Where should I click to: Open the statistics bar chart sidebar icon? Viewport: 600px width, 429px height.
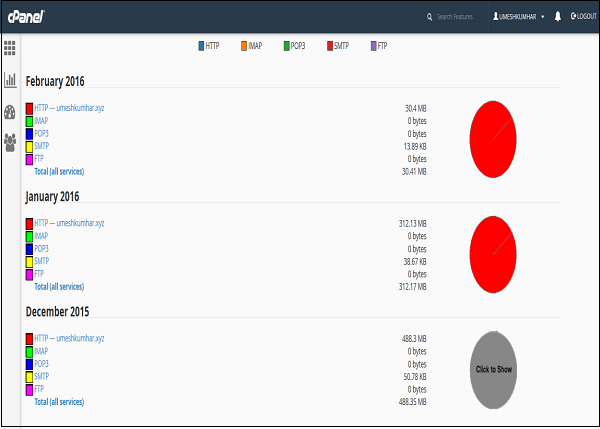pyautogui.click(x=10, y=79)
